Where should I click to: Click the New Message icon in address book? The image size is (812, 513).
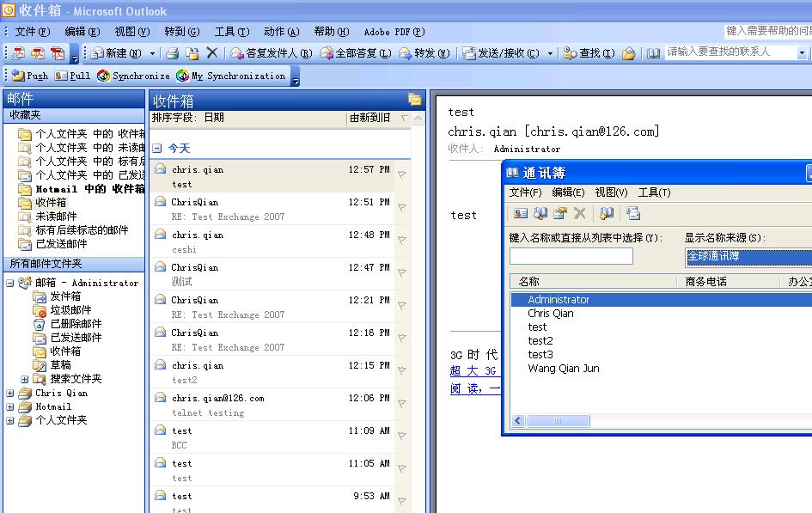tap(633, 214)
